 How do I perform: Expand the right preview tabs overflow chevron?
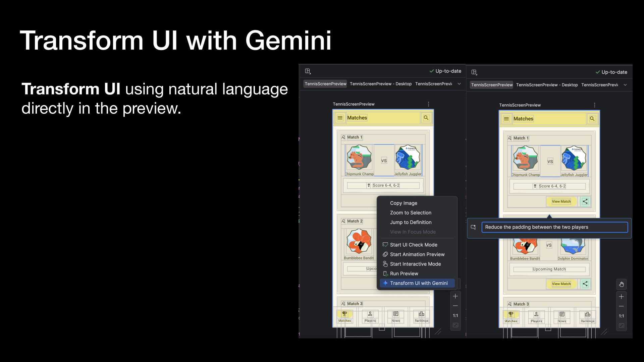coord(625,85)
